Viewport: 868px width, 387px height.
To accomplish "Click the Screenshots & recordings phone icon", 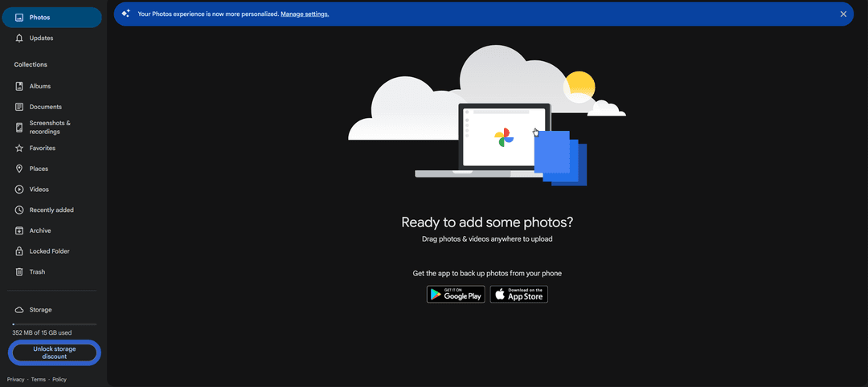I will point(19,128).
